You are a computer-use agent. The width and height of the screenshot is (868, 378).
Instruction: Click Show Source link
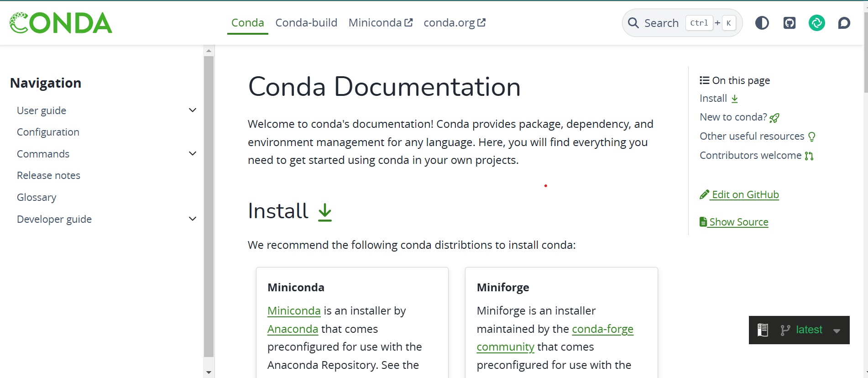[x=734, y=222]
